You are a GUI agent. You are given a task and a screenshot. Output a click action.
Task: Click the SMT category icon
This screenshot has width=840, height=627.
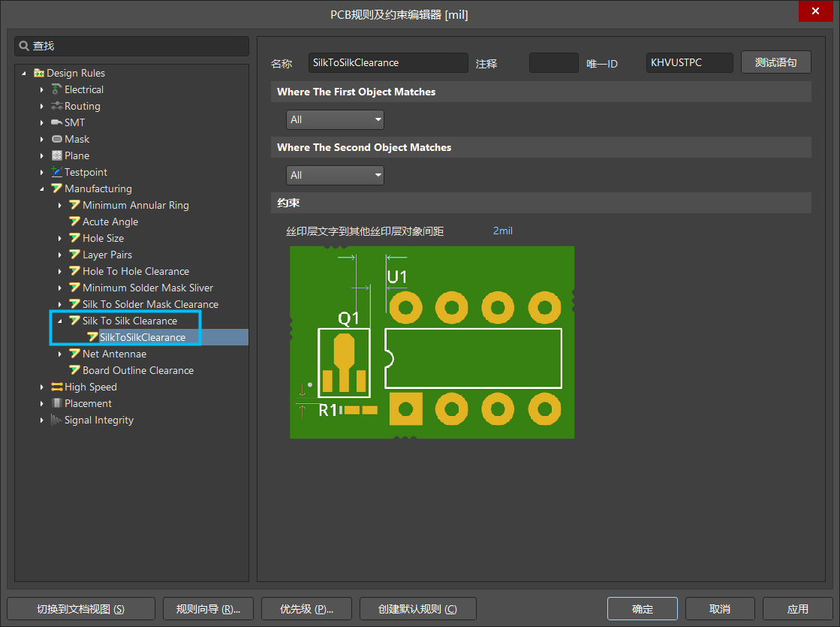pos(57,122)
